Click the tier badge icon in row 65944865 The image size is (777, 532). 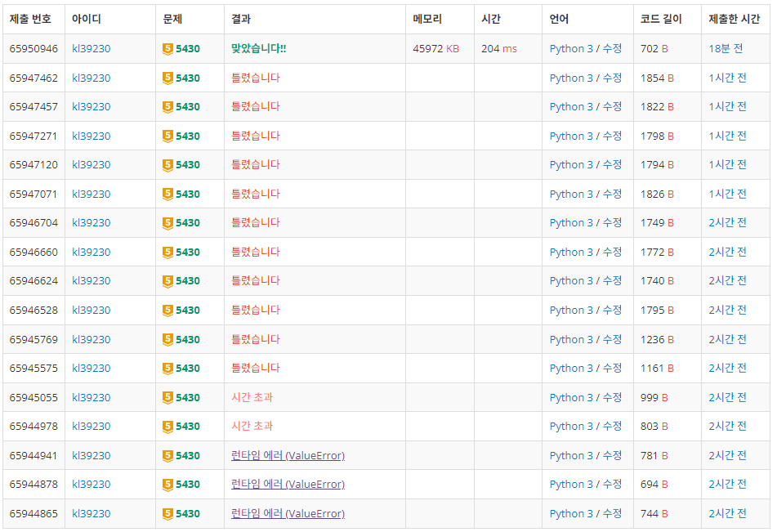pos(168,513)
